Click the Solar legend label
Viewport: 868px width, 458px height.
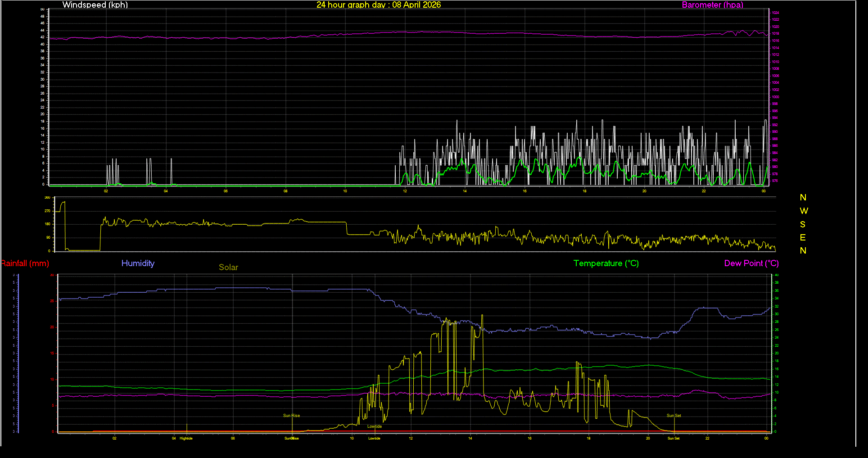pos(228,267)
